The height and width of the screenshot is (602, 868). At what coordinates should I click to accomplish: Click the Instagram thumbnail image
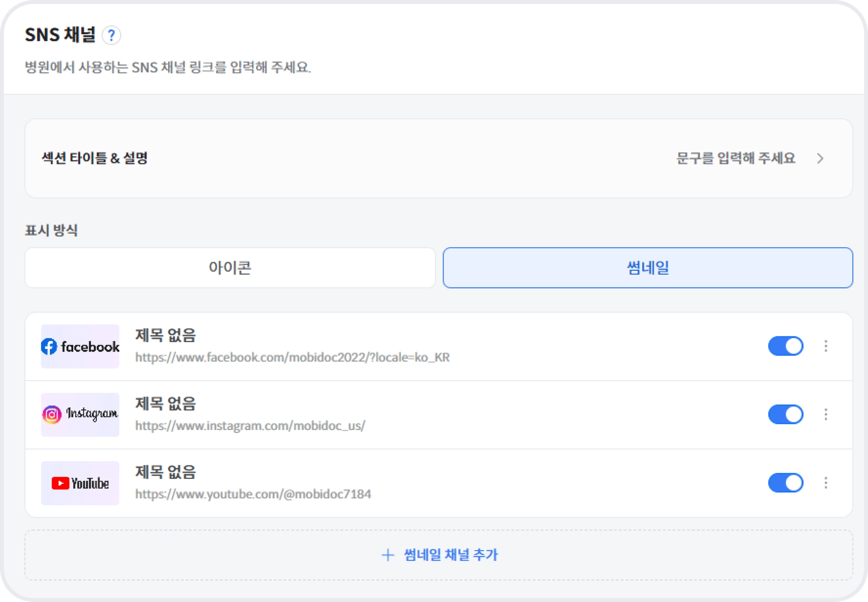80,414
